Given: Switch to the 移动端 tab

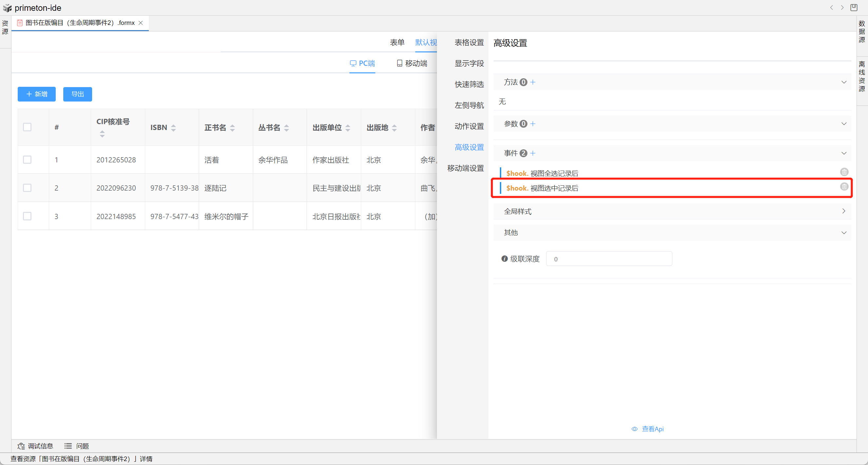Looking at the screenshot, I should (x=412, y=63).
